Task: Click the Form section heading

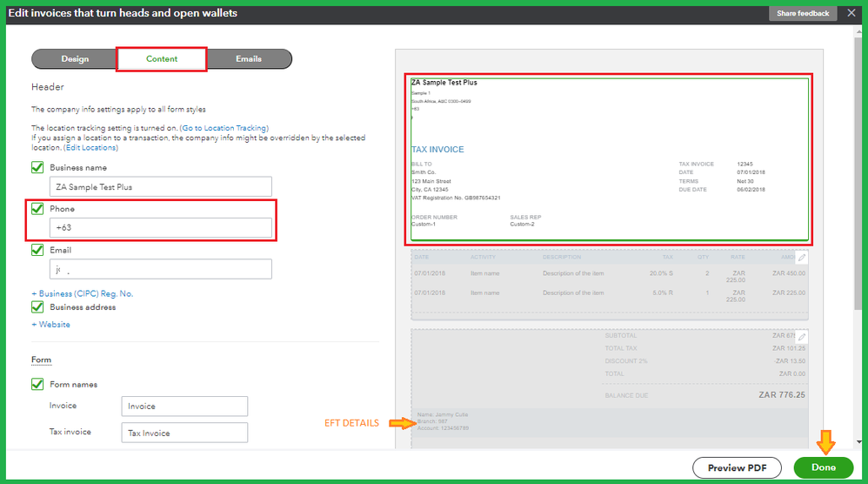Action: [x=41, y=360]
